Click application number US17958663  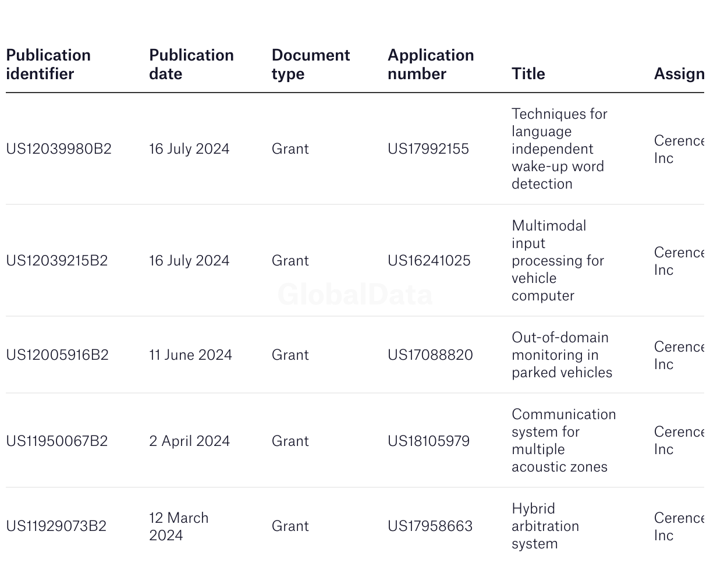click(430, 526)
